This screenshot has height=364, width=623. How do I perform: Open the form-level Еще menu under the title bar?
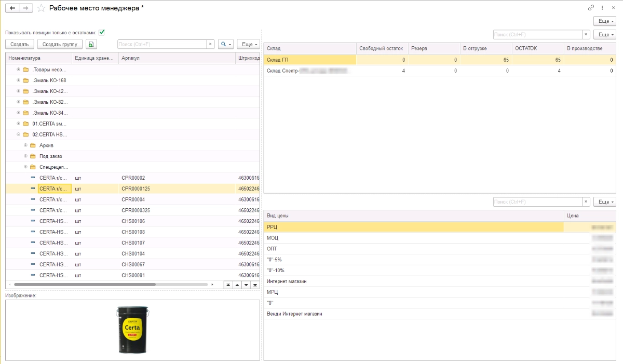click(x=605, y=21)
